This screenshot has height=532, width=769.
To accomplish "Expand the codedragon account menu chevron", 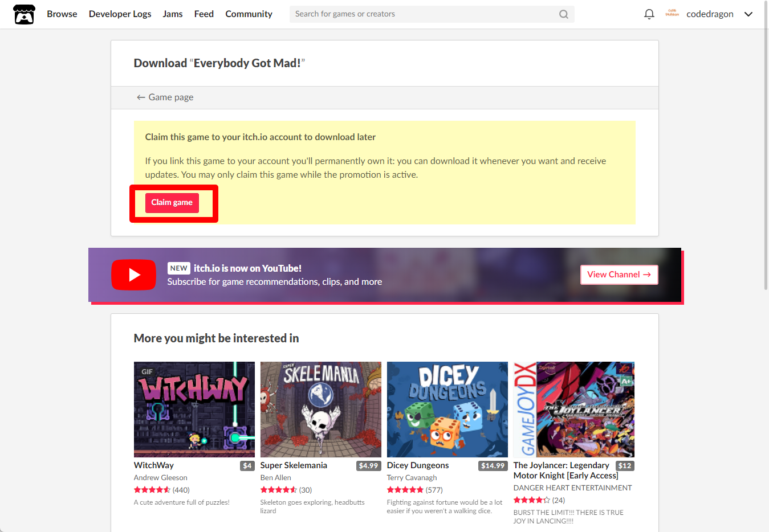I will point(748,14).
